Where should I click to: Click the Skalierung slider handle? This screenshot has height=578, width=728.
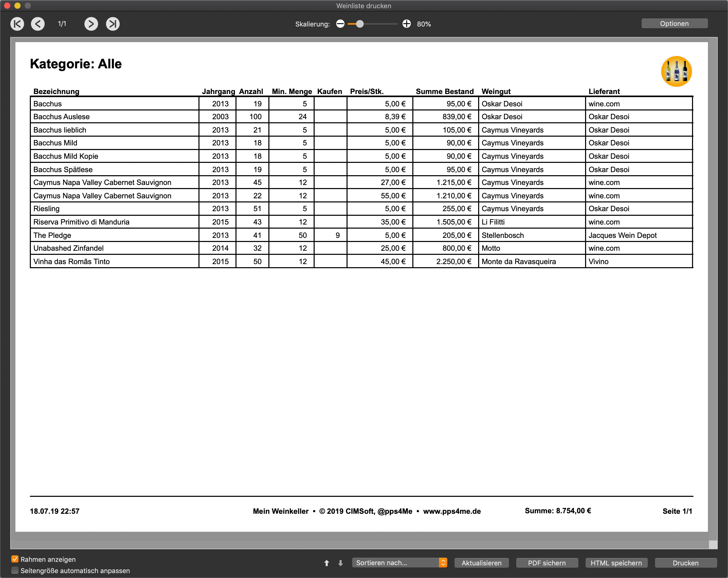pos(360,24)
